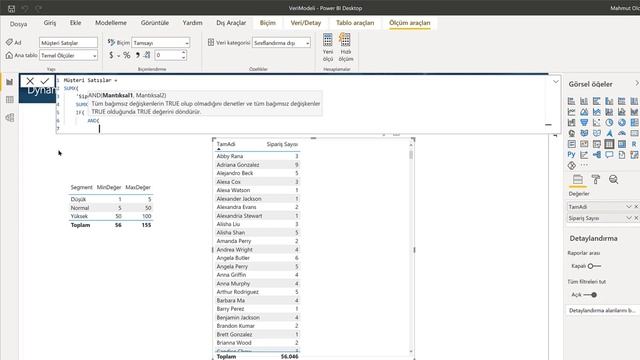Click the decimal places format icon
640x360 pixels.
147,55
